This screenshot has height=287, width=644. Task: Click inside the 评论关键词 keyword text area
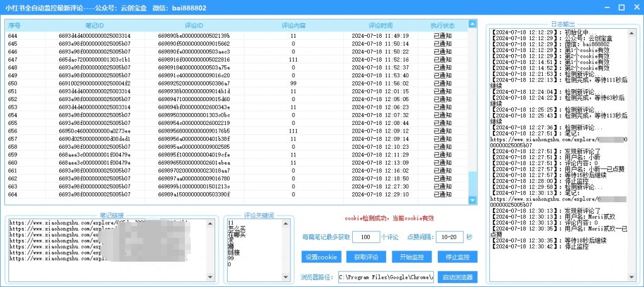pyautogui.click(x=252, y=251)
